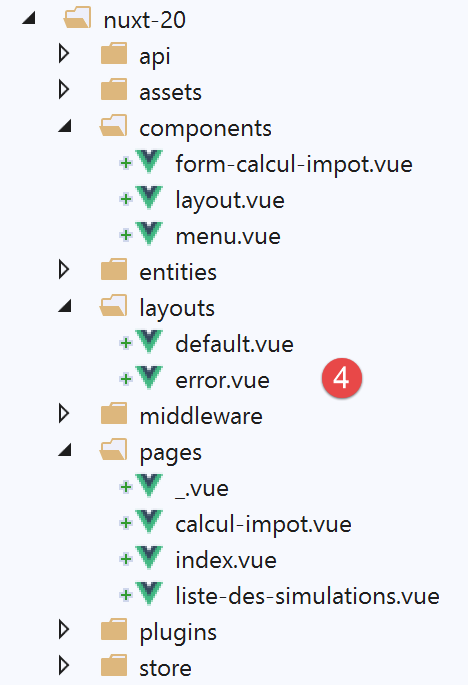This screenshot has width=468, height=685.
Task: Click the api folder icon
Action: 114,54
